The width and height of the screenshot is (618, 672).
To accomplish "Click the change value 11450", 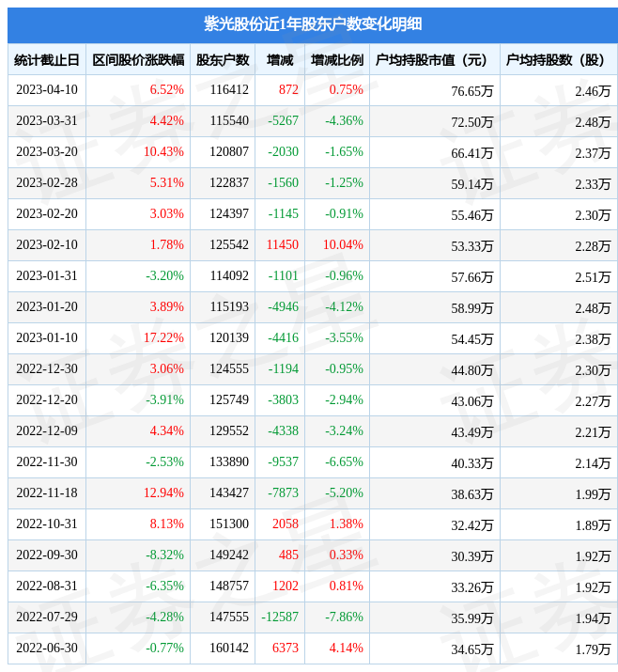I will [x=283, y=244].
